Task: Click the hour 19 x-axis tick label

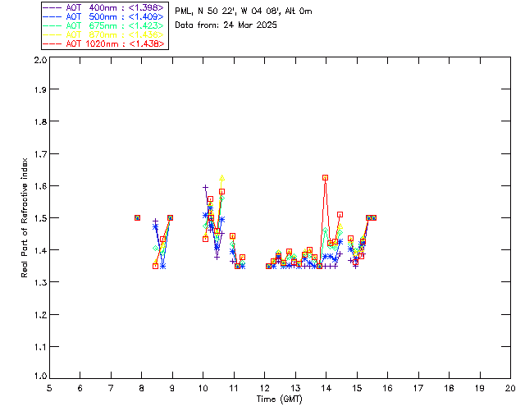Action: pos(480,388)
